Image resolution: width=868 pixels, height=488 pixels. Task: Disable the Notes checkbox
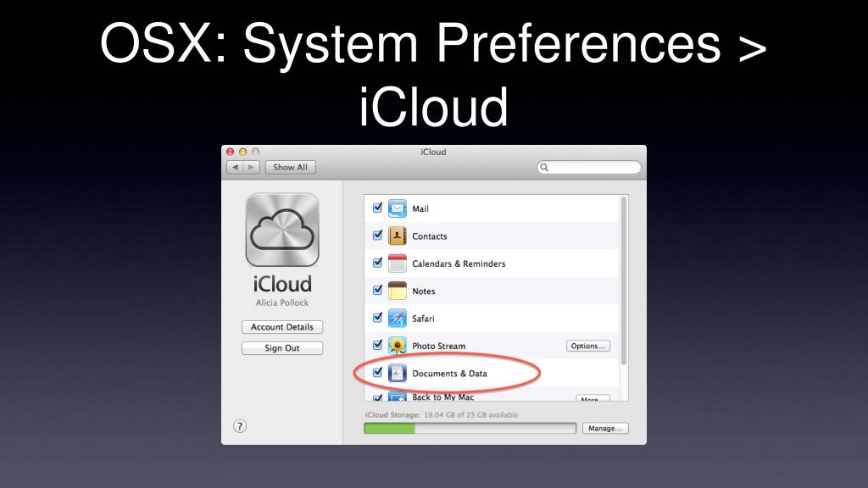377,290
